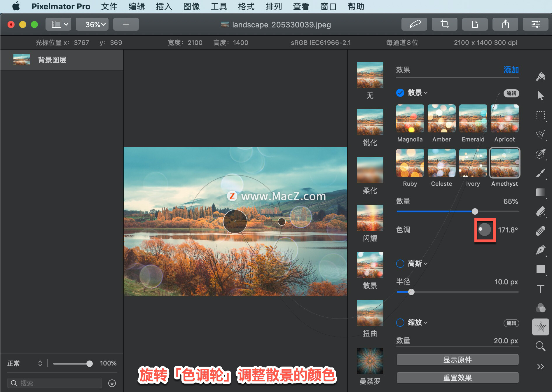Select the Color Adjustments circles tool

point(541,308)
